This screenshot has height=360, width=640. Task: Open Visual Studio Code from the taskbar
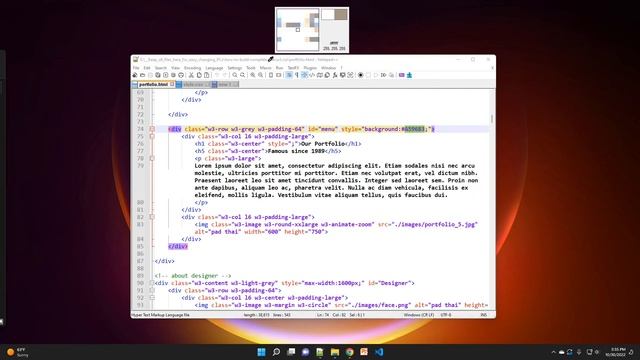tap(379, 352)
